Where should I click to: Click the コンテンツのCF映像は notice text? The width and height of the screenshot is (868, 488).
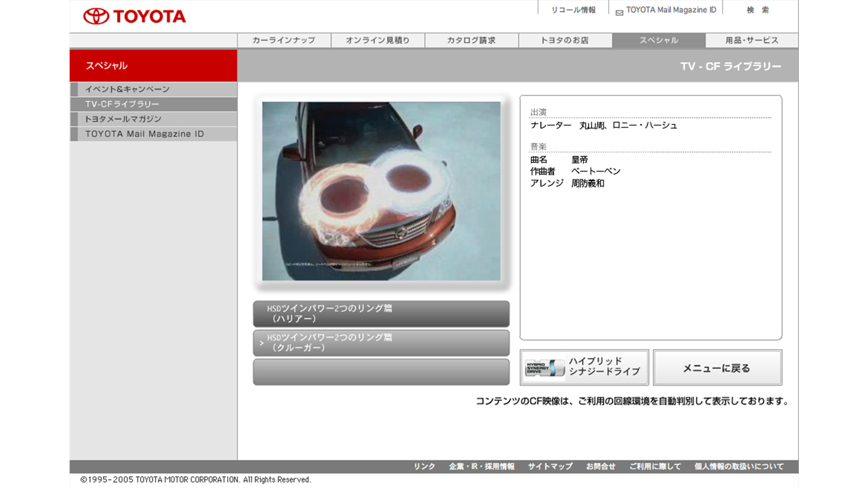632,401
